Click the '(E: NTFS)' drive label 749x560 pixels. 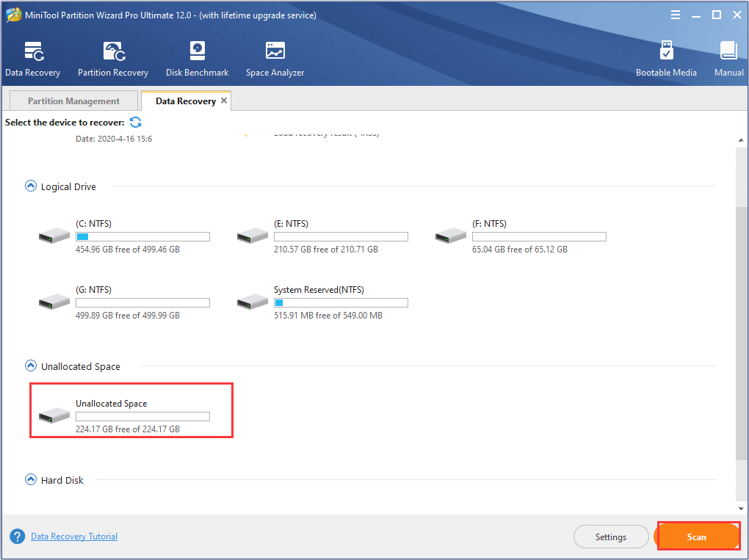tap(291, 223)
